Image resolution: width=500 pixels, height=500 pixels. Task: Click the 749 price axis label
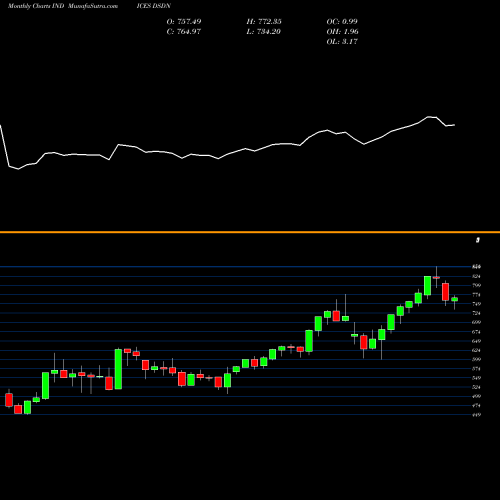click(476, 304)
